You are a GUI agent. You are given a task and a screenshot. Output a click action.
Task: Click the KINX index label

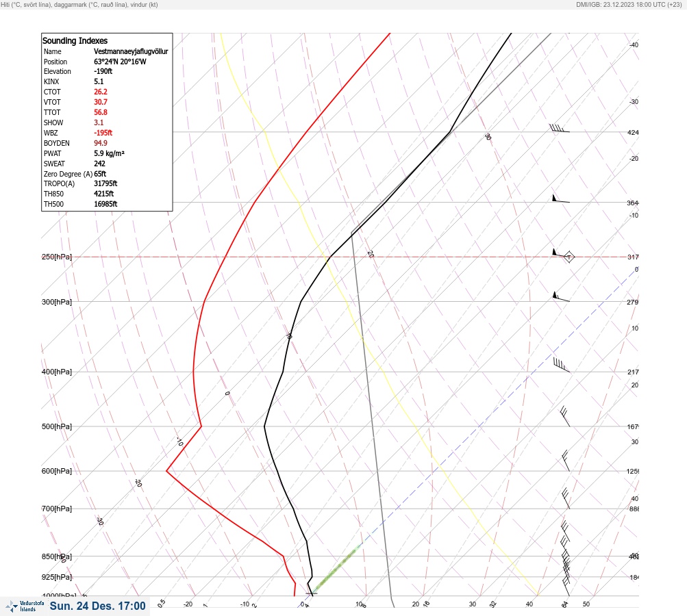(x=51, y=81)
